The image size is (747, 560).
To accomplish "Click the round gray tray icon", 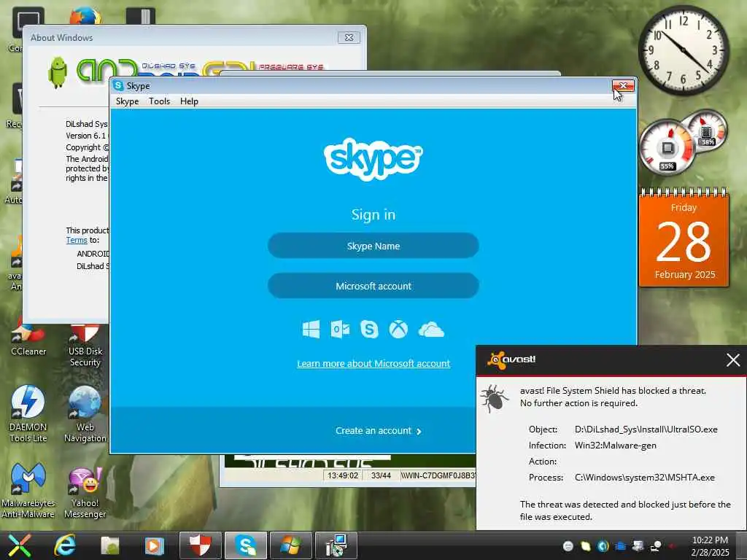I will tap(568, 546).
